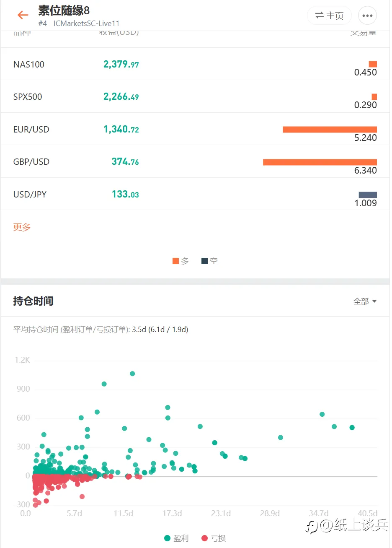Select the NAS100 symbol row
Image resolution: width=392 pixels, height=548 pixels.
29,65
